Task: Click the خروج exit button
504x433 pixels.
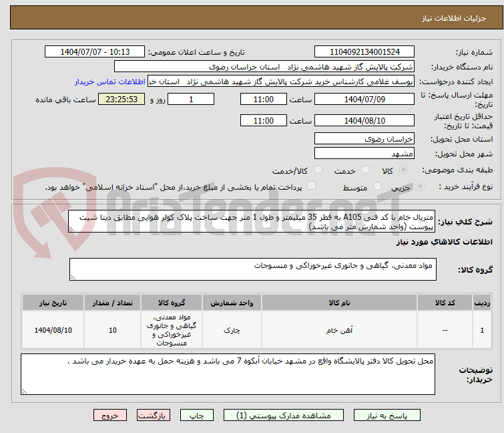Action: 110,416
